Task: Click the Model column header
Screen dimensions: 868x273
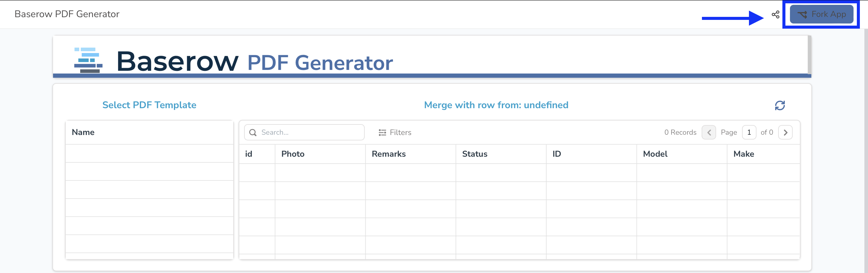Action: pos(655,154)
